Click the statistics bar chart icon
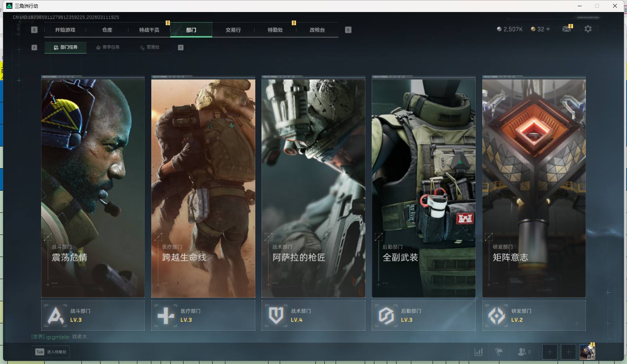This screenshot has width=627, height=364. pyautogui.click(x=479, y=352)
